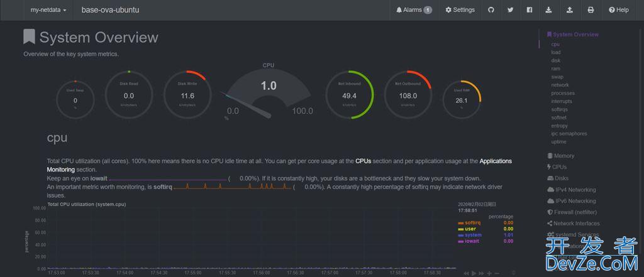Go to entropy in sidebar submenu
The width and height of the screenshot is (644, 277).
pyautogui.click(x=559, y=126)
